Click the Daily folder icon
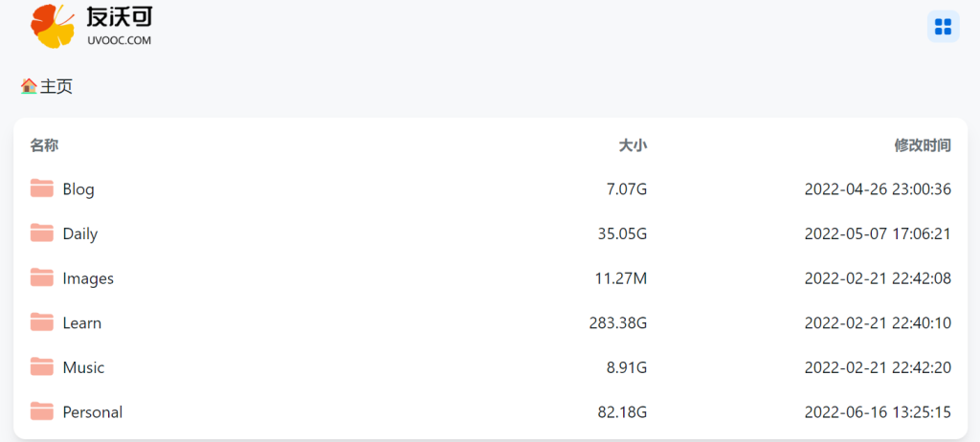The height and width of the screenshot is (442, 980). click(x=41, y=233)
